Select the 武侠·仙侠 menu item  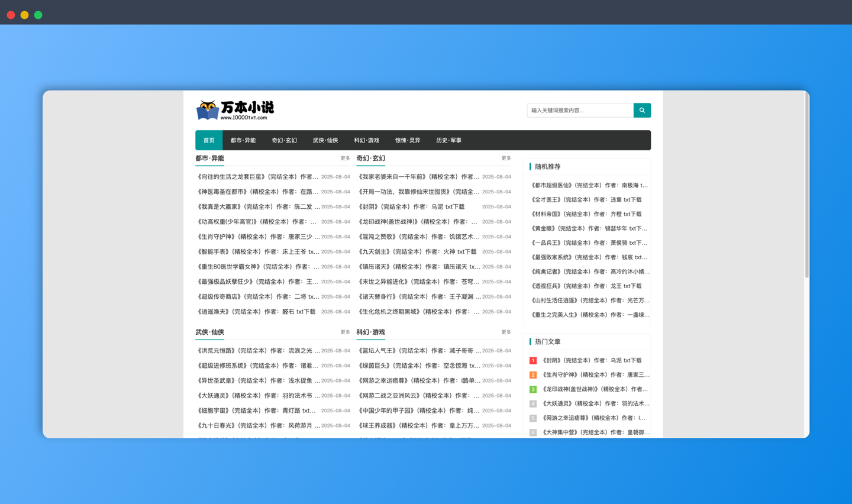click(325, 140)
